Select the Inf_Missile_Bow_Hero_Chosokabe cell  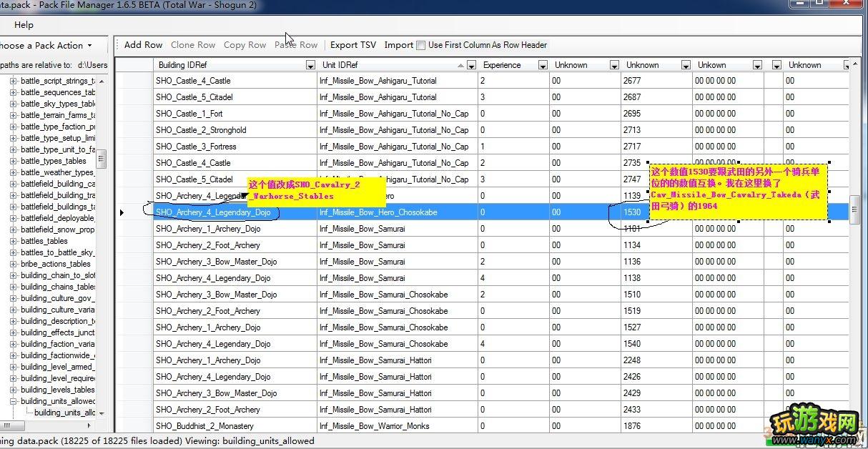pos(397,212)
